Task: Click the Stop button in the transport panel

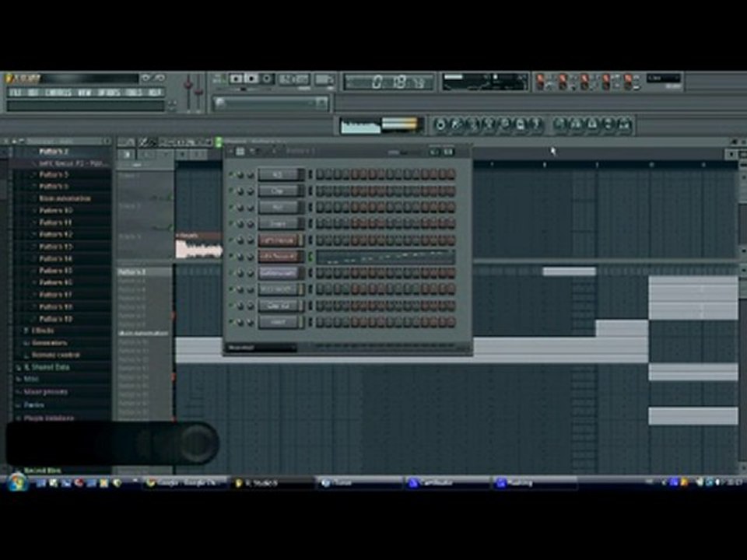Action: 251,79
